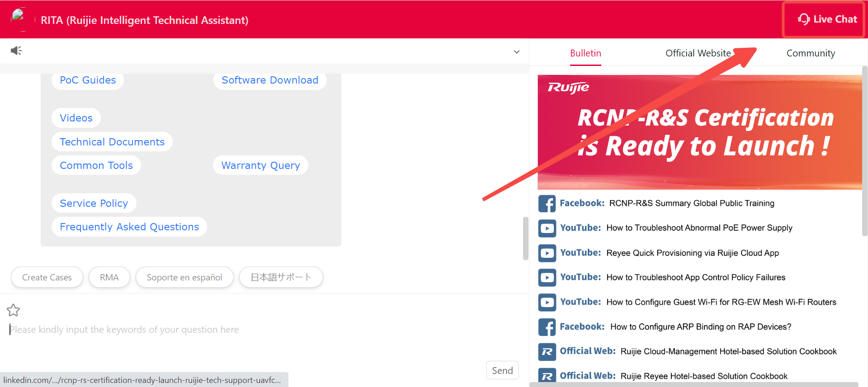Open the Videos option
This screenshot has width=868, height=387.
76,118
